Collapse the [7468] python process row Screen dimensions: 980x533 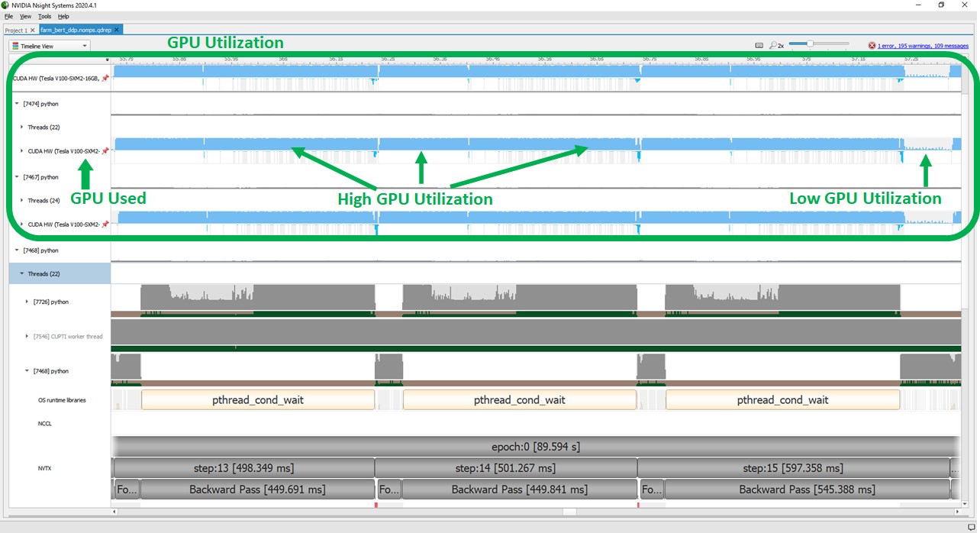click(x=17, y=250)
